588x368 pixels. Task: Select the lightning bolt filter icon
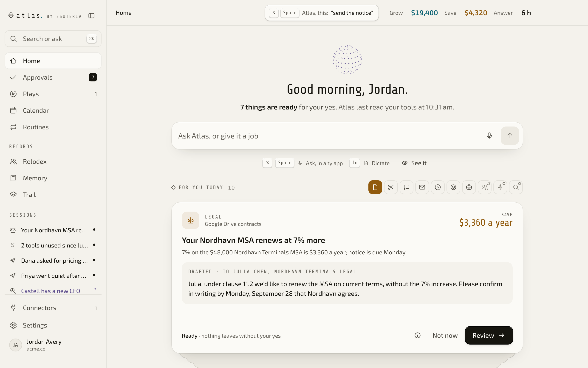[500, 187]
